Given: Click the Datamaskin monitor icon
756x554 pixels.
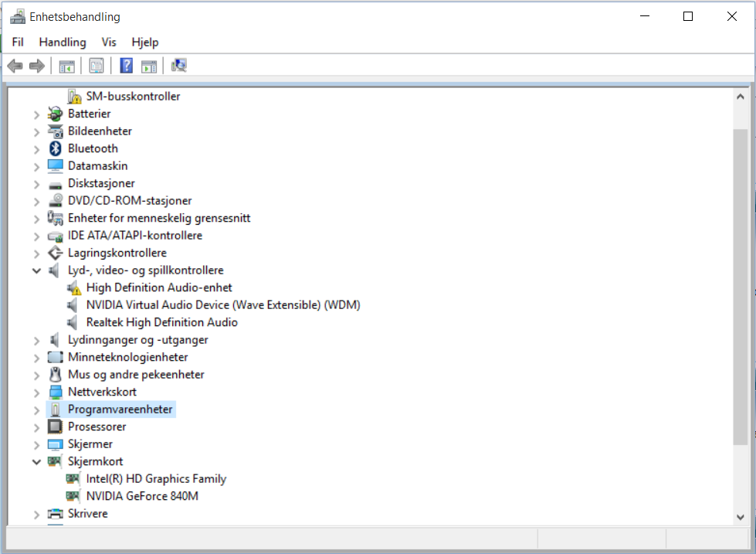Looking at the screenshot, I should click(55, 166).
